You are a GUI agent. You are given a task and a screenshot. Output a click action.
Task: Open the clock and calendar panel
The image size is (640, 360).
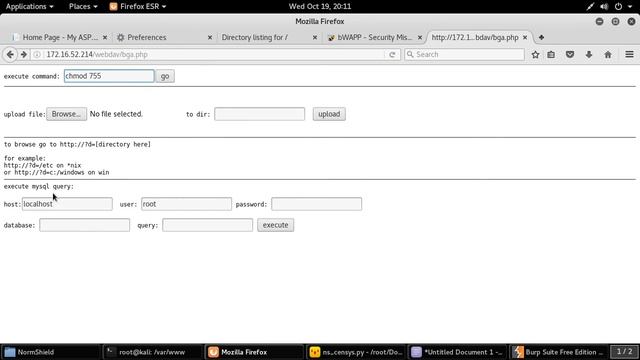(x=320, y=6)
